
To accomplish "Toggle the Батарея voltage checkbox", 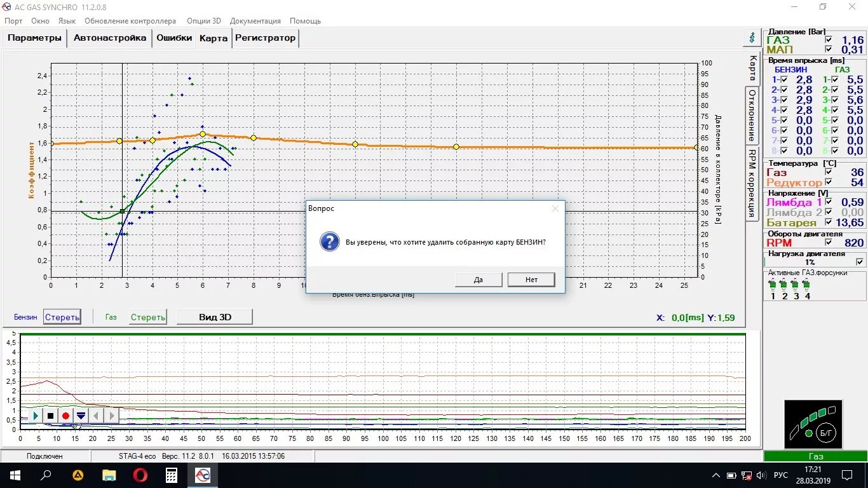I will point(828,222).
